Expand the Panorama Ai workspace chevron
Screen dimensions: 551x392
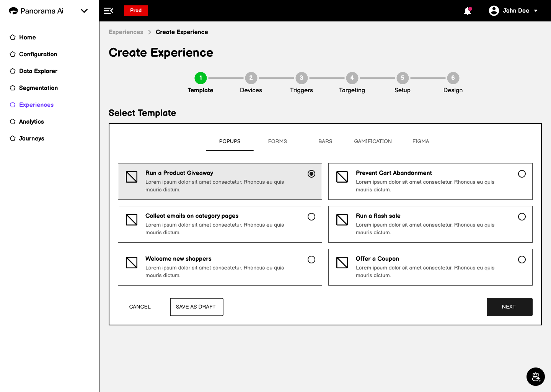pos(84,11)
